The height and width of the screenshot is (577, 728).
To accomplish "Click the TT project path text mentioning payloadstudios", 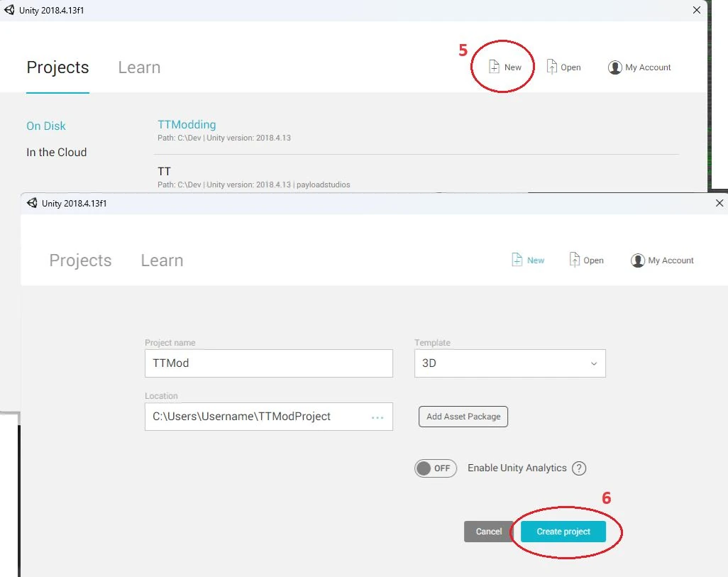I will (253, 185).
